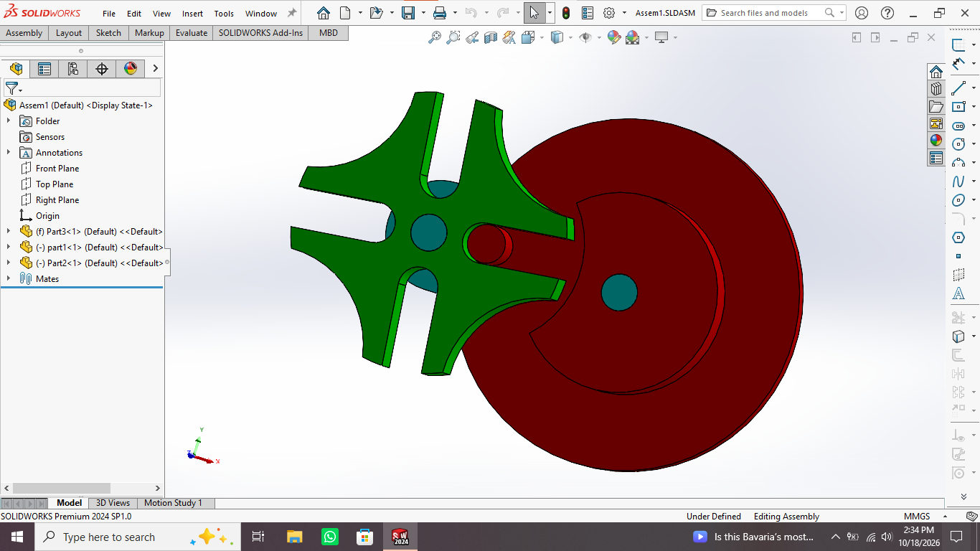Screen dimensions: 980x551
Task: Open Custom Properties task pane tab
Action: [x=936, y=159]
